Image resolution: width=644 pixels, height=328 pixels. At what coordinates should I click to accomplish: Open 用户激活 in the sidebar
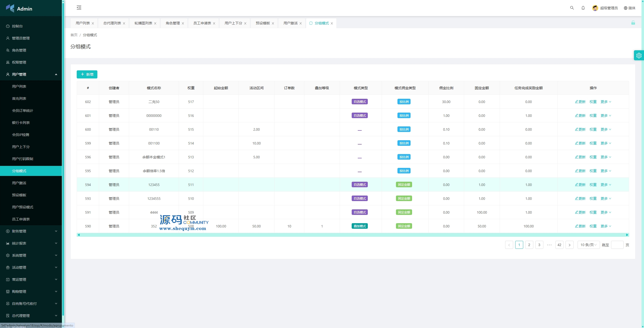coord(19,183)
